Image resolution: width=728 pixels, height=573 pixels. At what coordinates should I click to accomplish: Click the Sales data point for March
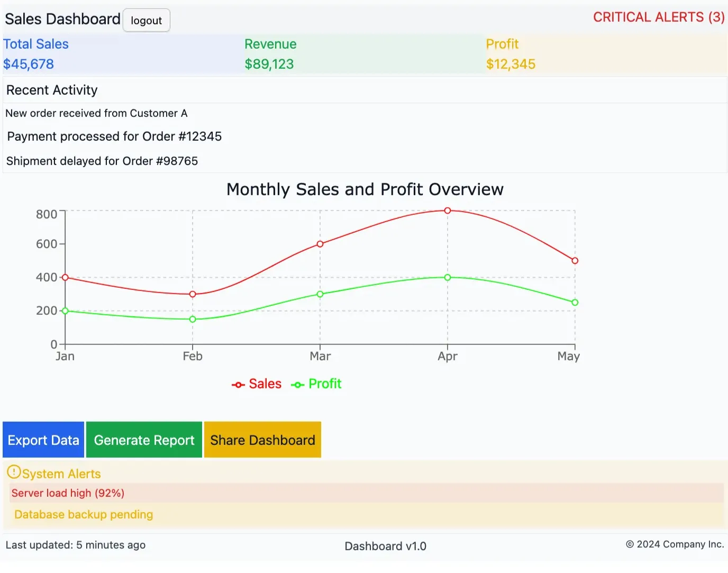tap(320, 244)
